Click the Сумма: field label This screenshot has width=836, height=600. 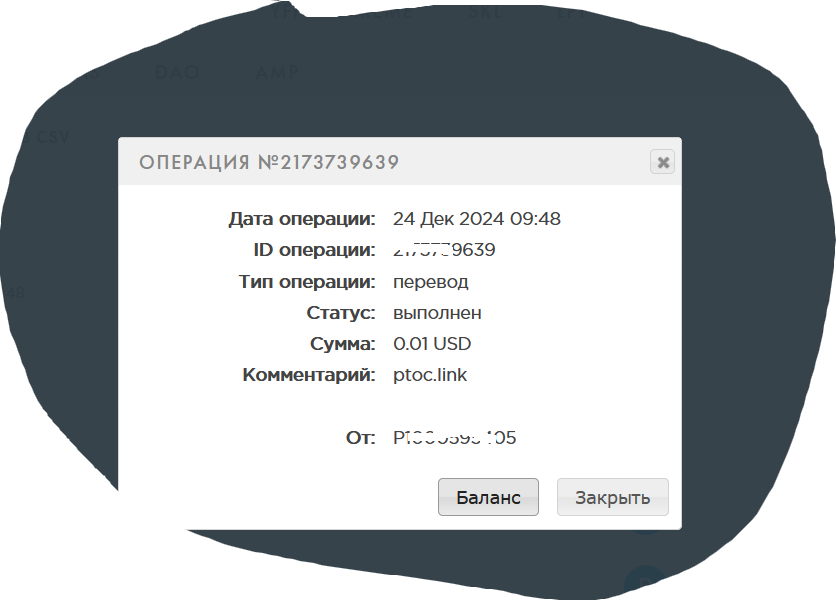pos(343,343)
